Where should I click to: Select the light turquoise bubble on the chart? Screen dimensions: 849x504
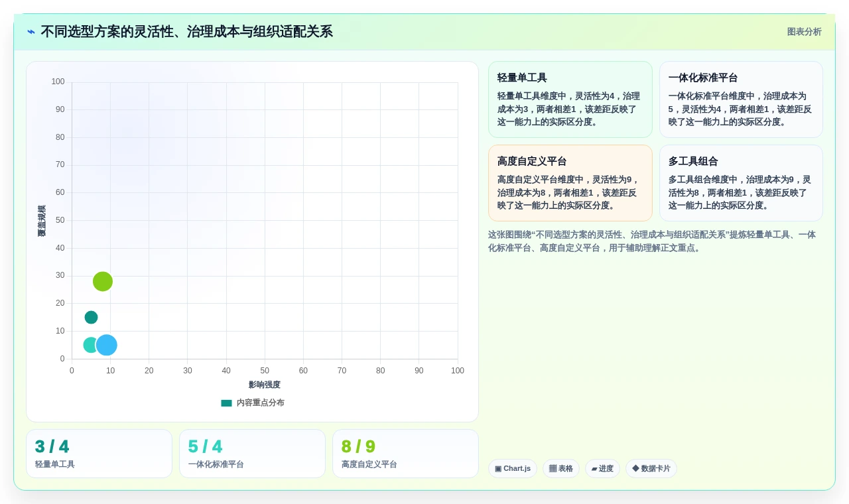coord(89,345)
